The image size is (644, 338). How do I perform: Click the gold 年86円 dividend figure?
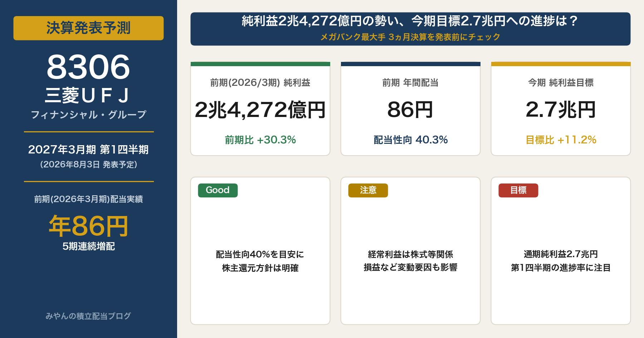coord(88,226)
